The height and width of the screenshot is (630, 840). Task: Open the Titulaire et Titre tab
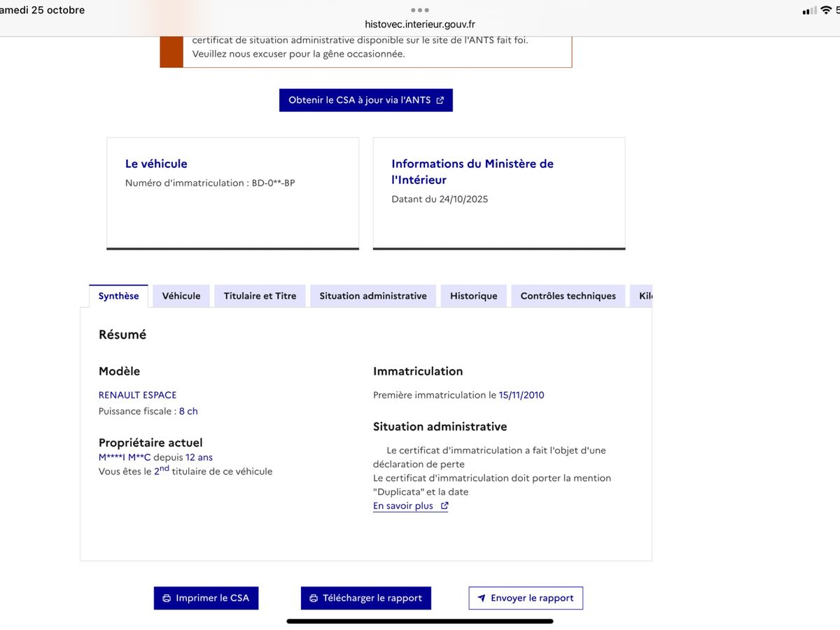coord(260,296)
